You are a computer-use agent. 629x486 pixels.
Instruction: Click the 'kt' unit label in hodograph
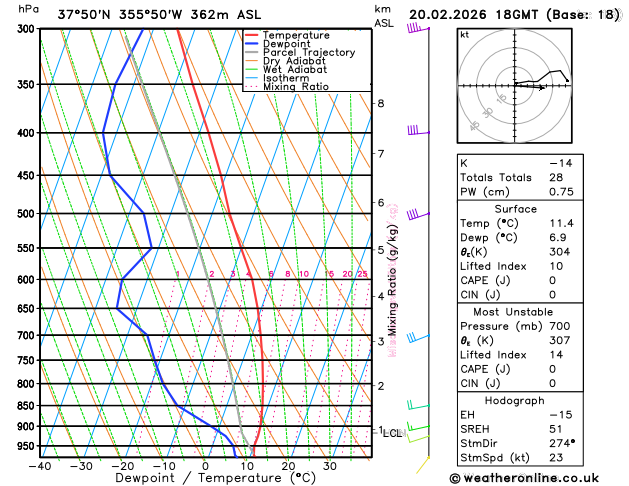point(465,35)
